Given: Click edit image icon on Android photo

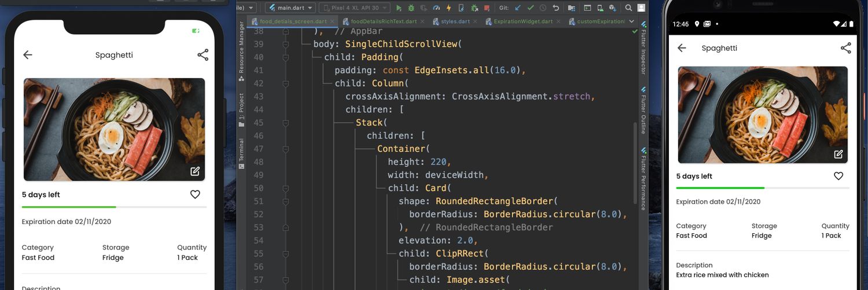Looking at the screenshot, I should click(x=838, y=154).
